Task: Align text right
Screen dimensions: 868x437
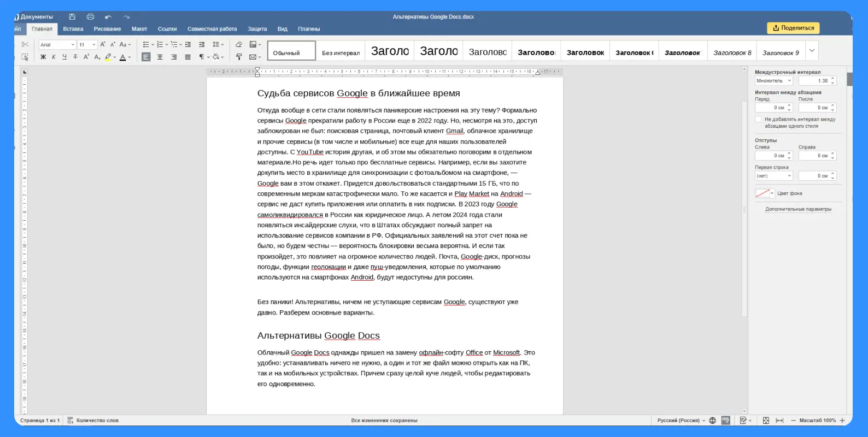Action: (x=174, y=57)
